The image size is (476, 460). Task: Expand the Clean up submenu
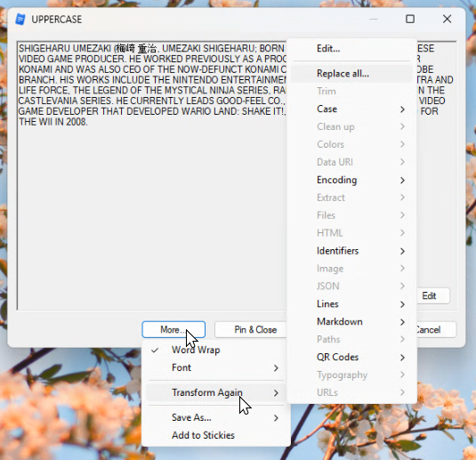point(351,126)
